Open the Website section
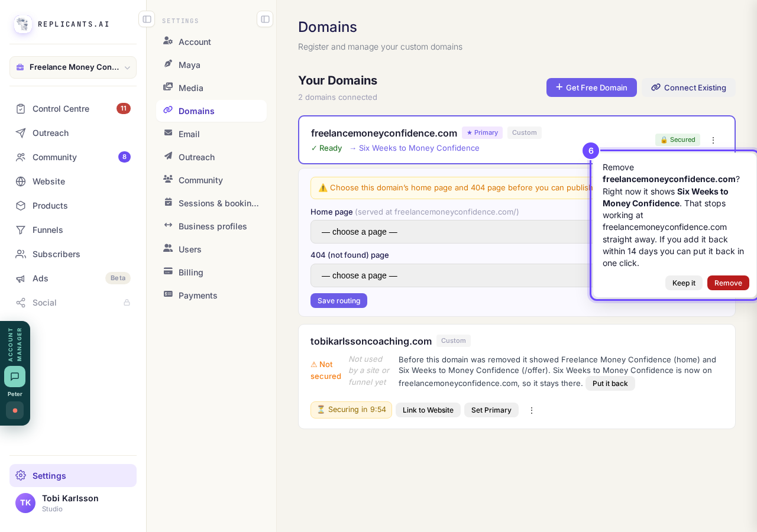This screenshot has height=532, width=757. click(73, 181)
